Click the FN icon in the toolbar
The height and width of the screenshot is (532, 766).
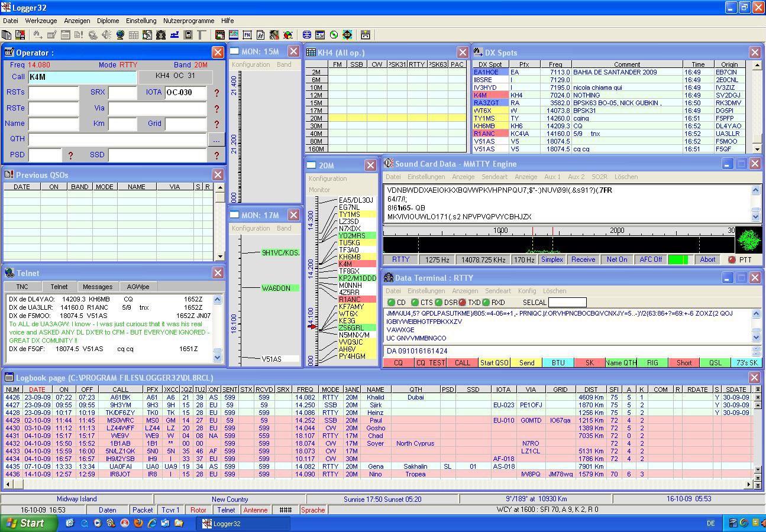coord(247,35)
